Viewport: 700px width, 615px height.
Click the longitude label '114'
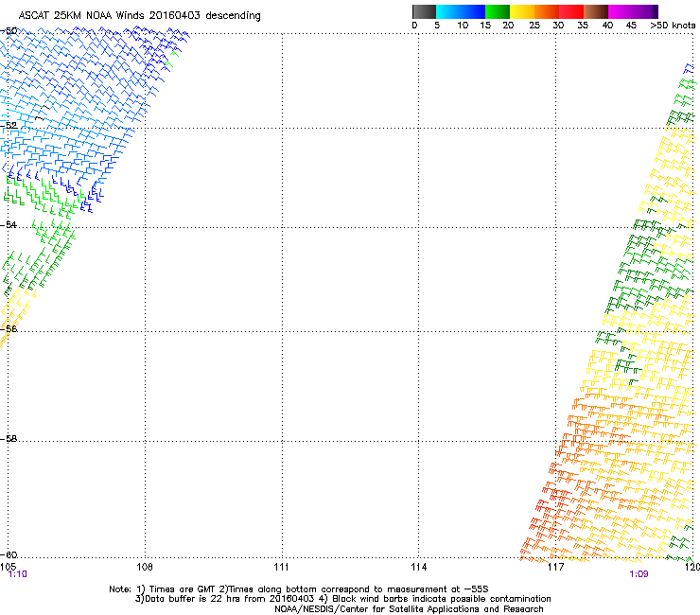coord(419,567)
